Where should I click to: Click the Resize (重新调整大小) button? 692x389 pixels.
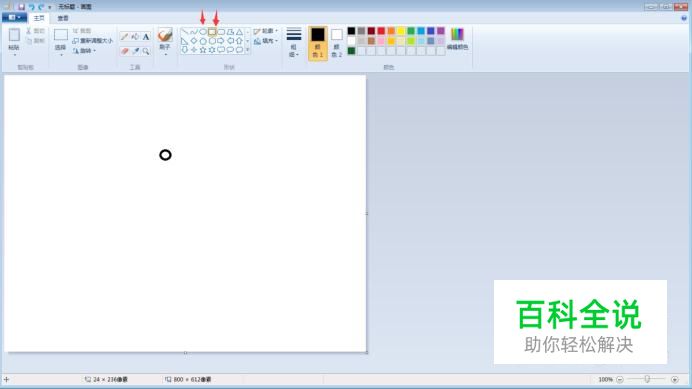[x=93, y=41]
